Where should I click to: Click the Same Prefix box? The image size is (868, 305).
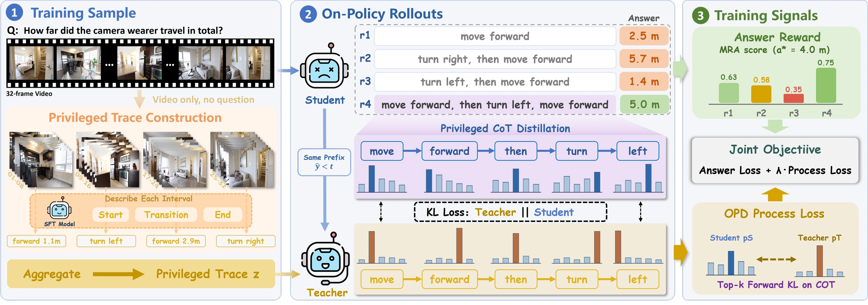pyautogui.click(x=324, y=162)
